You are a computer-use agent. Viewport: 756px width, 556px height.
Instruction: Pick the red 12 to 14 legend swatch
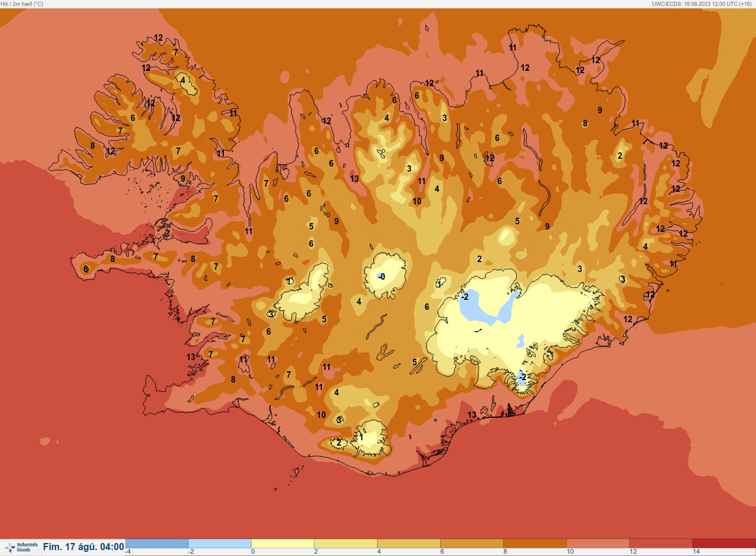coord(661,544)
